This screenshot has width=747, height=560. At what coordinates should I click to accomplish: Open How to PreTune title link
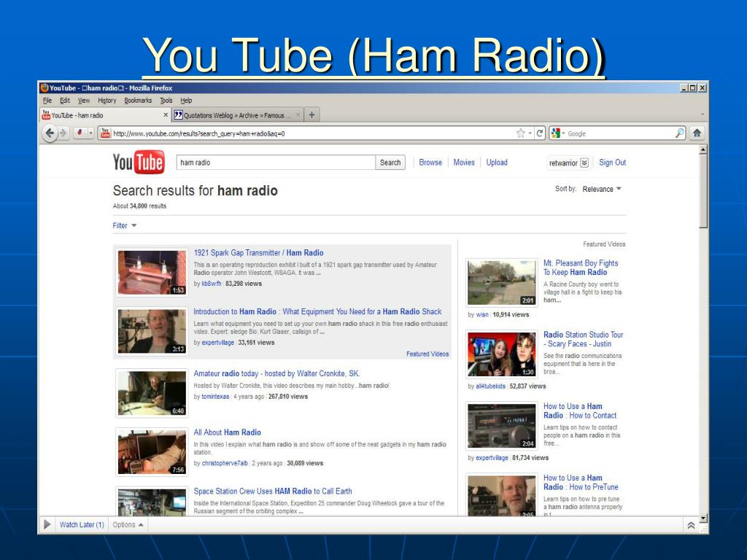coord(581,482)
